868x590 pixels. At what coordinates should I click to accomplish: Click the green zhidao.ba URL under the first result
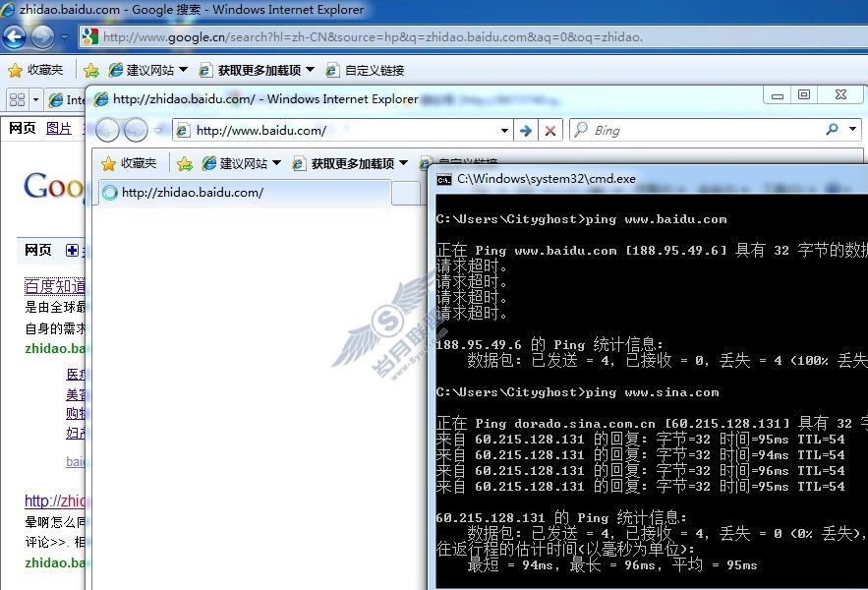pos(55,348)
